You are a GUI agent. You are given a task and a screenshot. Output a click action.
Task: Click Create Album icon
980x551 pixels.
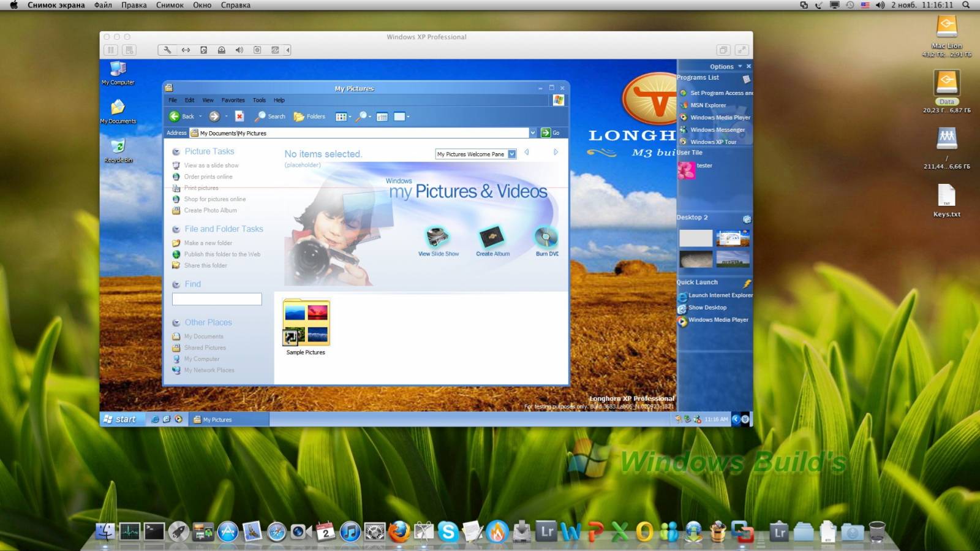pos(491,237)
